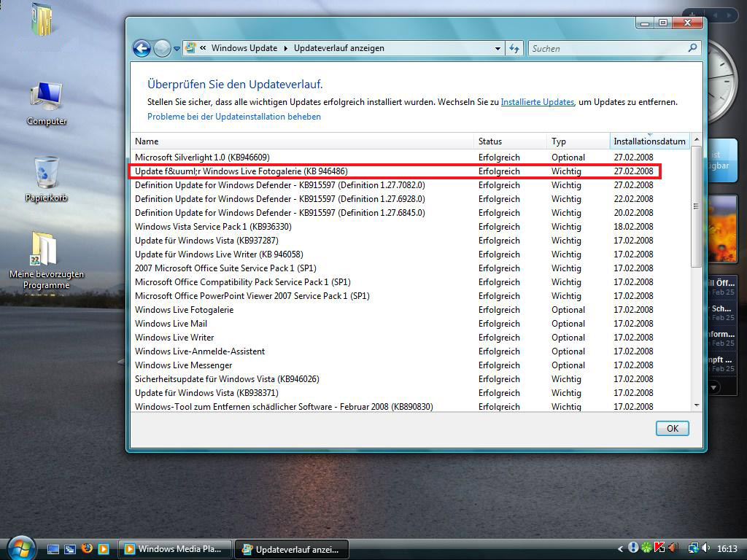747x560 pixels.
Task: Click the 16:13 taskbar clock
Action: [727, 549]
